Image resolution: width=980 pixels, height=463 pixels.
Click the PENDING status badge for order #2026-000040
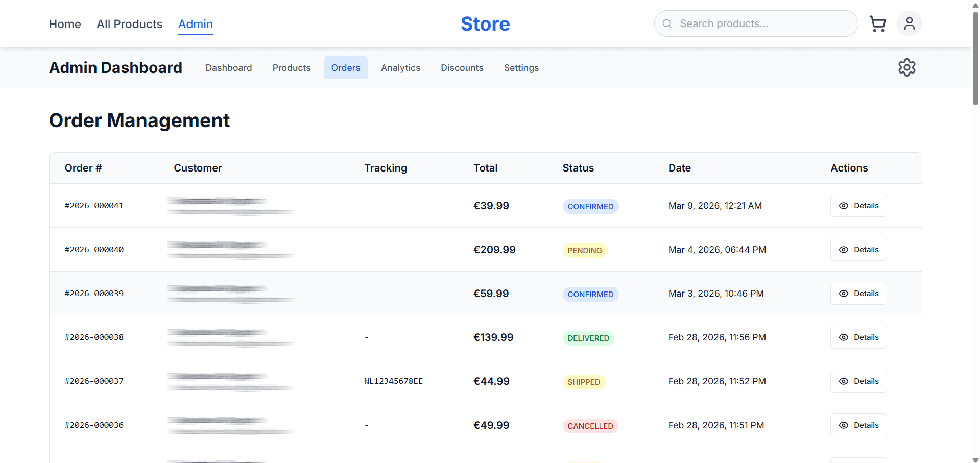coord(584,250)
